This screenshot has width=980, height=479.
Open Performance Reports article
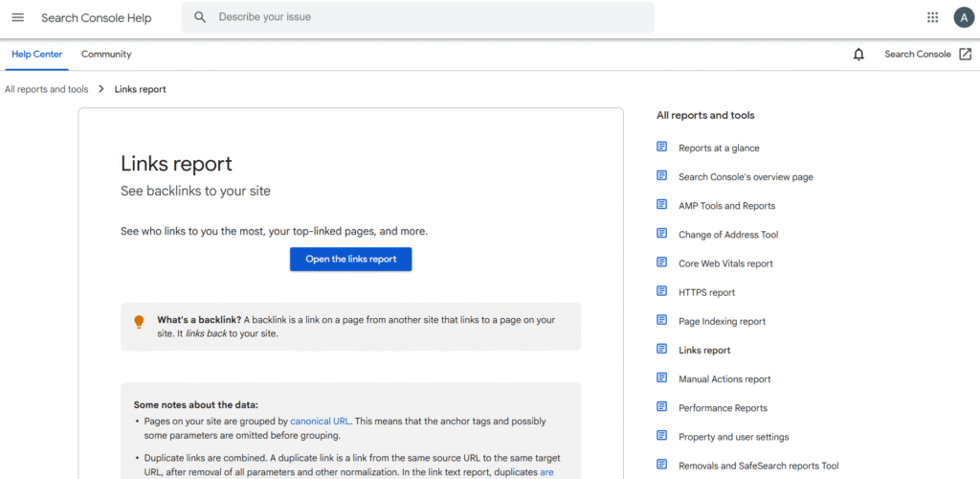point(723,408)
